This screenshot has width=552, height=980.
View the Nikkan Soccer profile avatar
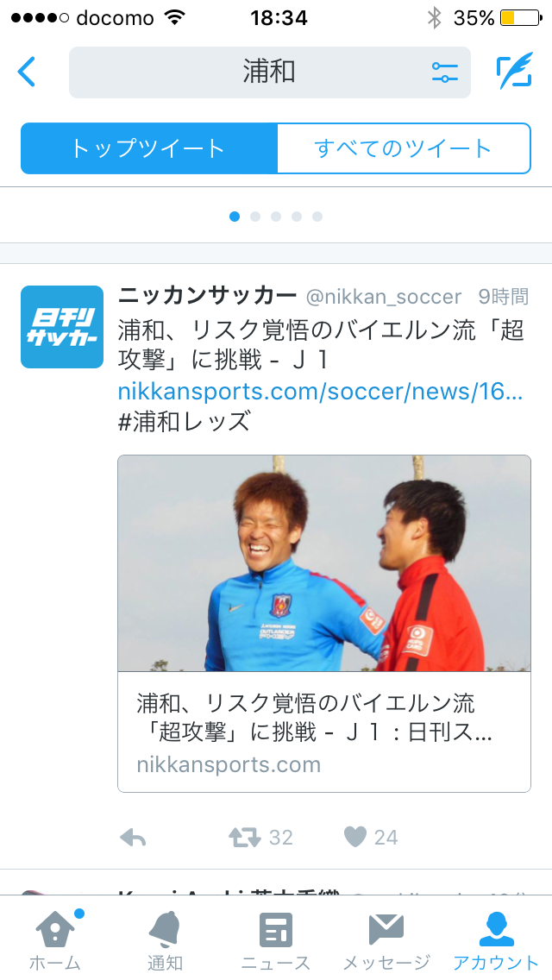click(62, 327)
